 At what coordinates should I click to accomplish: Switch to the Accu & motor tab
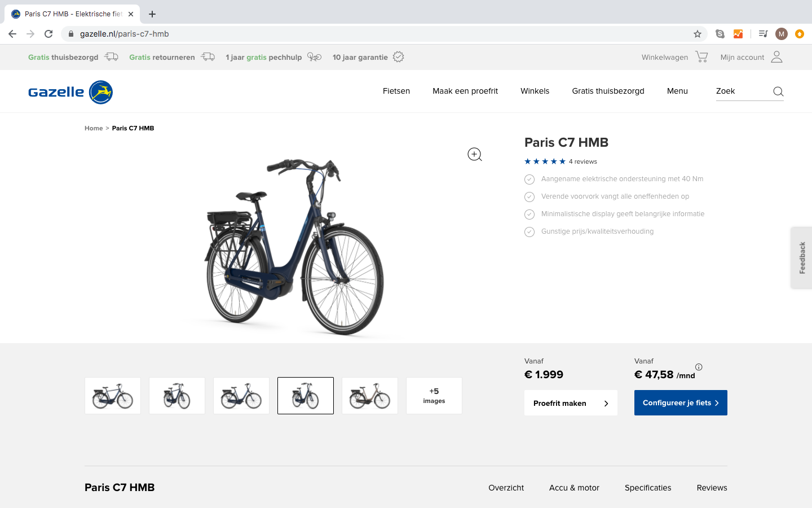point(574,488)
